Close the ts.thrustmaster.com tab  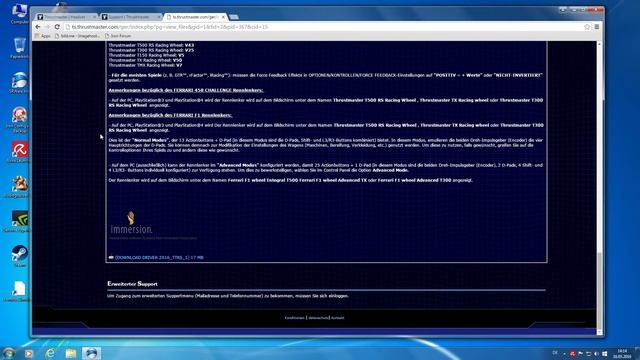[223, 17]
